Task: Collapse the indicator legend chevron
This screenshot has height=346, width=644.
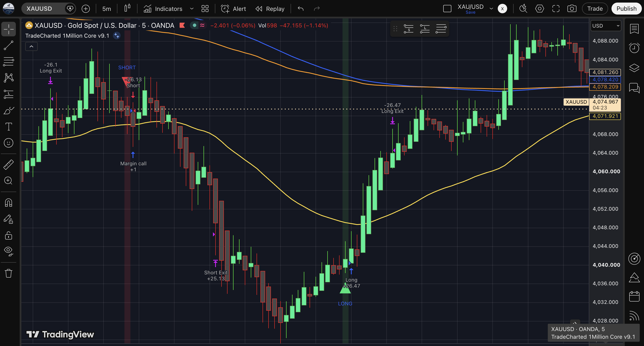Action: pos(31,46)
